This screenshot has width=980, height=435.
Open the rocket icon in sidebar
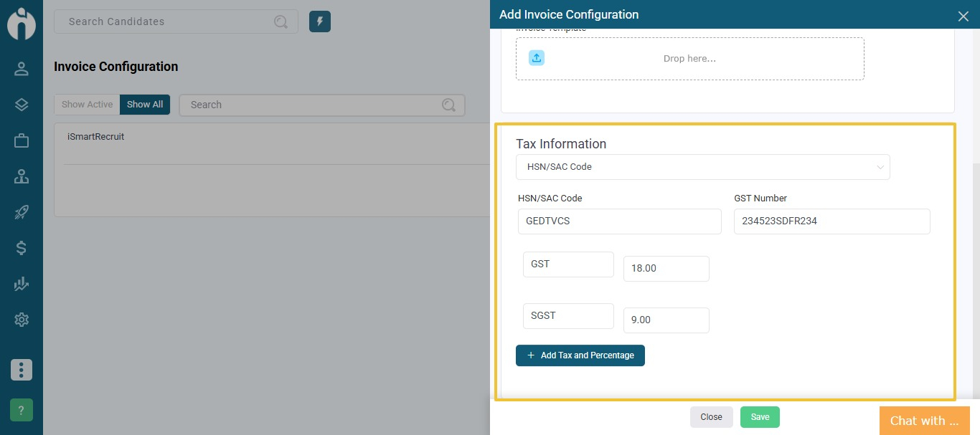[x=22, y=212]
